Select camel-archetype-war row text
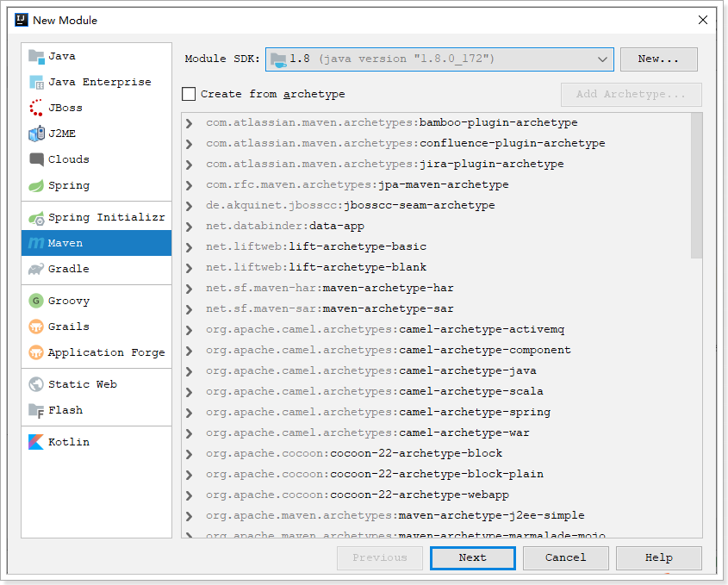 [x=368, y=433]
